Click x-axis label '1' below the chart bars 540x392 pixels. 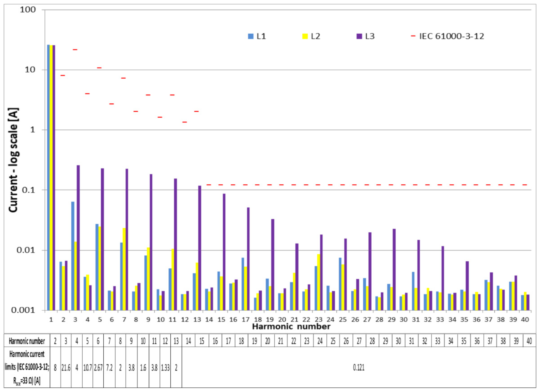[51, 320]
